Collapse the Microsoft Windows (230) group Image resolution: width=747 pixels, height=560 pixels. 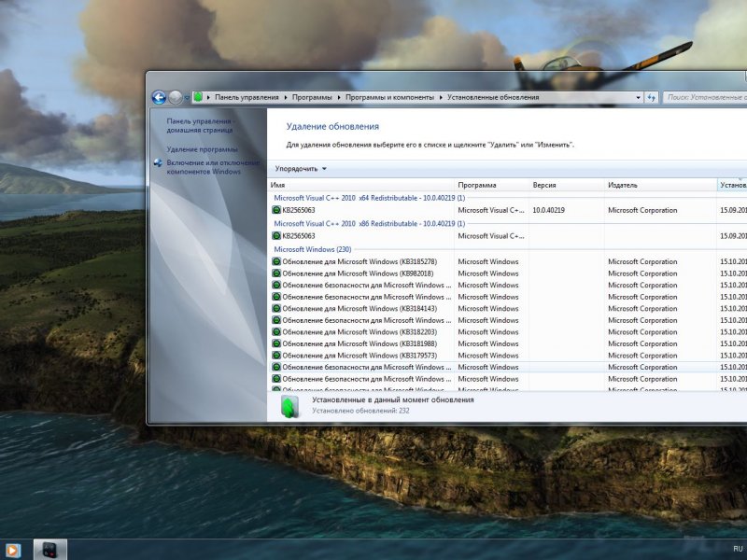pos(313,249)
